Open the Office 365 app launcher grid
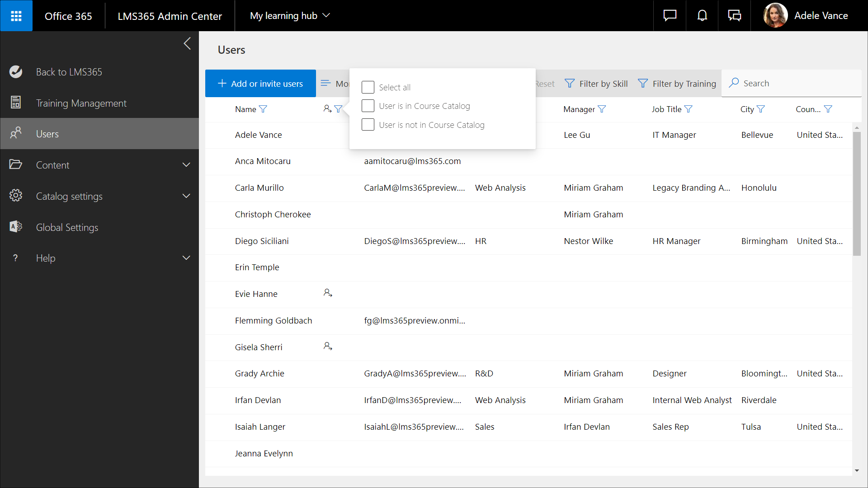Viewport: 868px width, 488px height. (x=16, y=16)
